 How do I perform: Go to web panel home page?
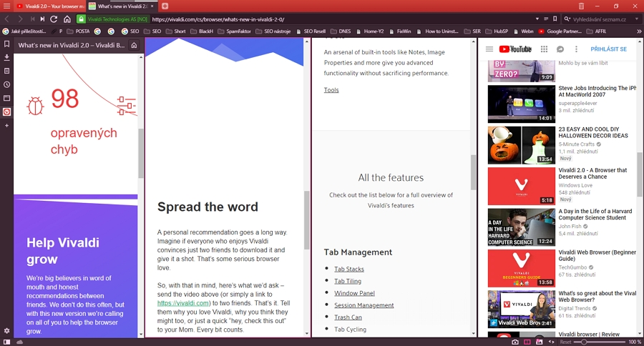(x=134, y=45)
